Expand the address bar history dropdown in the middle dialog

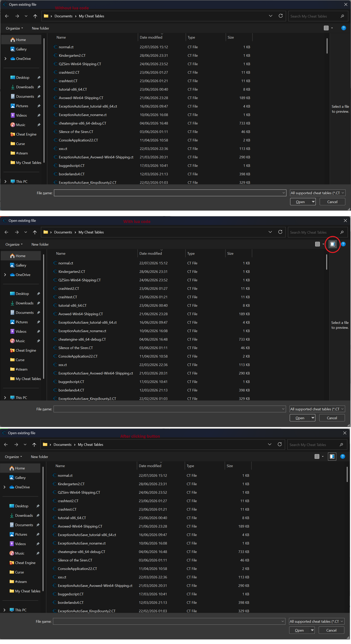tap(270, 232)
